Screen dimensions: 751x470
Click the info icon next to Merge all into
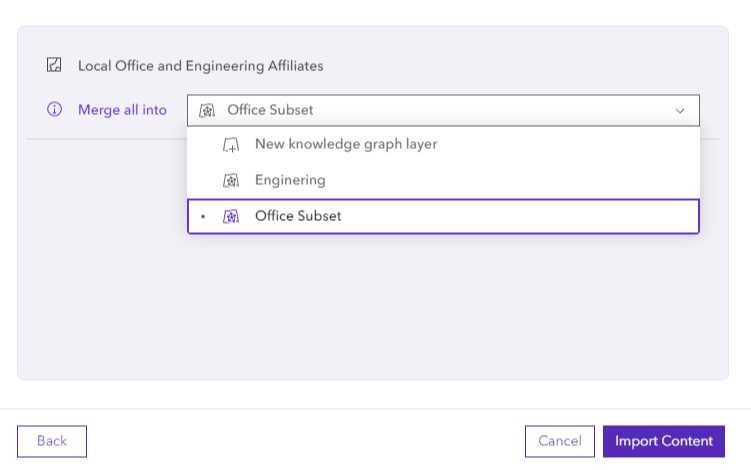[x=54, y=110]
